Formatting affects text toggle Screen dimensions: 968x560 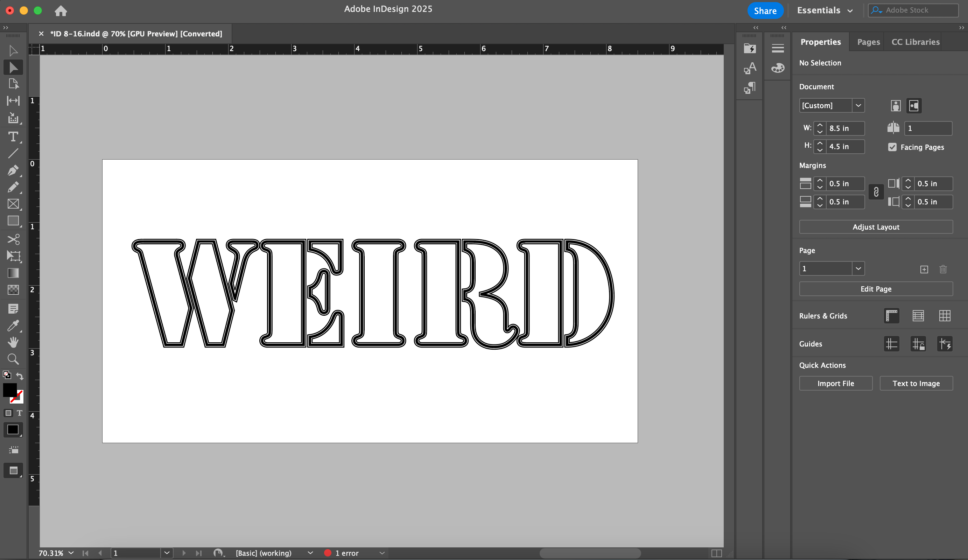[19, 413]
